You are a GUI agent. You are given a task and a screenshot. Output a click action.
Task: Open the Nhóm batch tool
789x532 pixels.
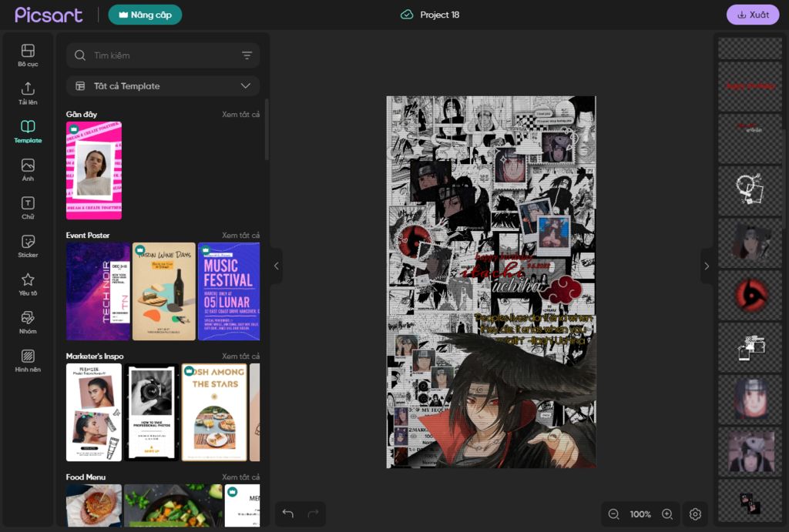point(28,323)
